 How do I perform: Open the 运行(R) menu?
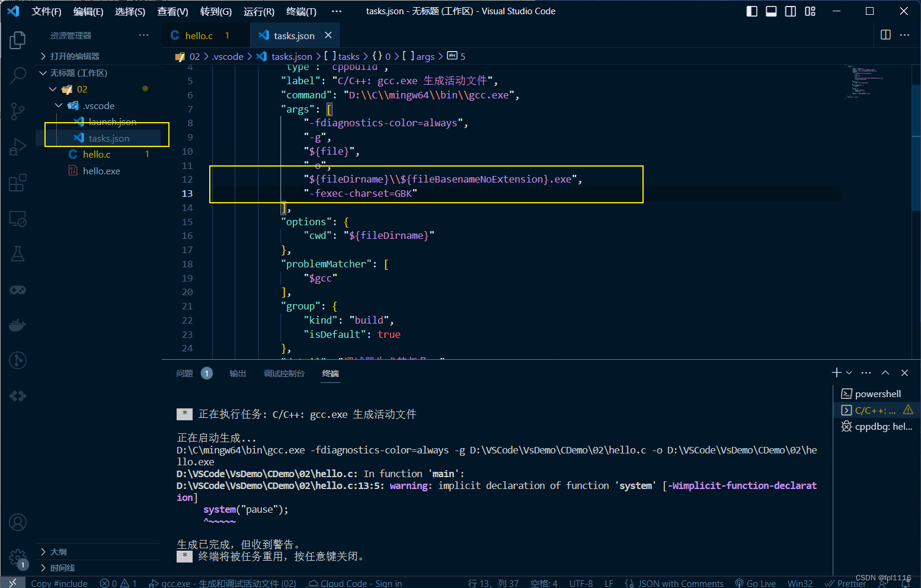coord(259,11)
